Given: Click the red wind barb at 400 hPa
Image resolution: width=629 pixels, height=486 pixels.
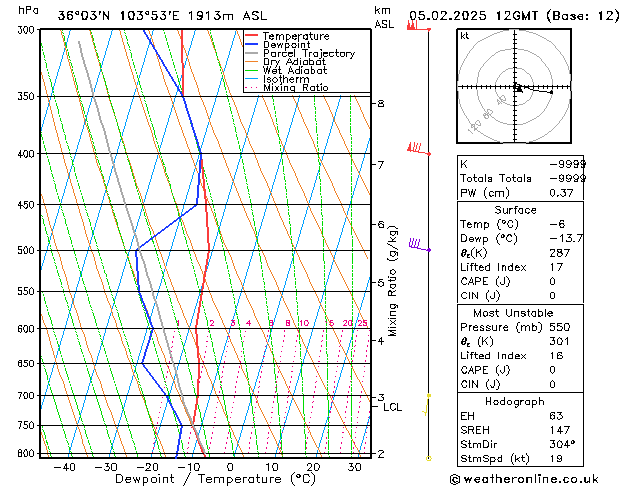Looking at the screenshot, I should click(418, 148).
